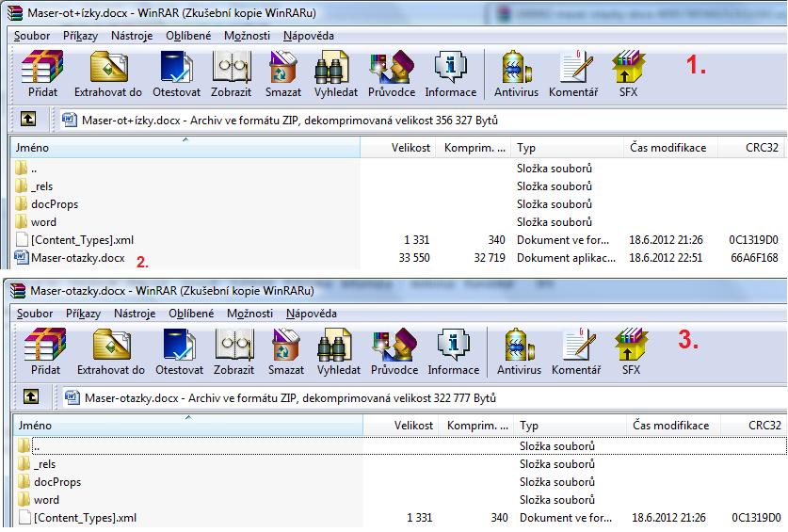Click Informace icon in Maser-ot+ízky window
Screen dimensions: 788x532
451,73
